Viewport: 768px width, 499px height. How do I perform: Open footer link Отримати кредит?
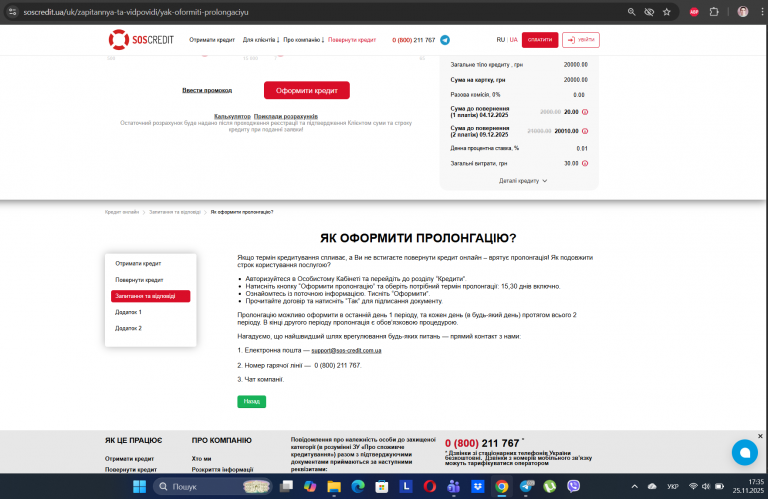[x=129, y=459]
